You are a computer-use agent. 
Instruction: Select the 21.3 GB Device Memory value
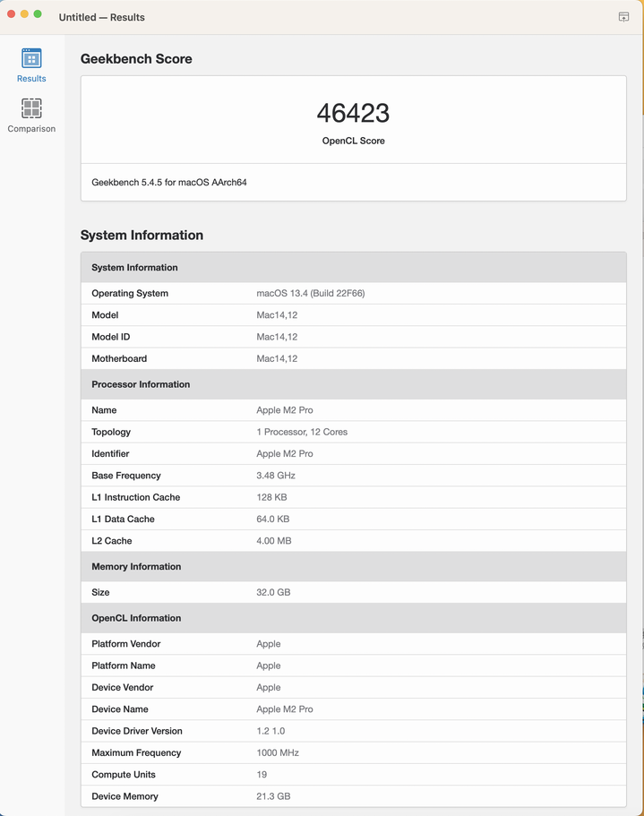coord(273,797)
